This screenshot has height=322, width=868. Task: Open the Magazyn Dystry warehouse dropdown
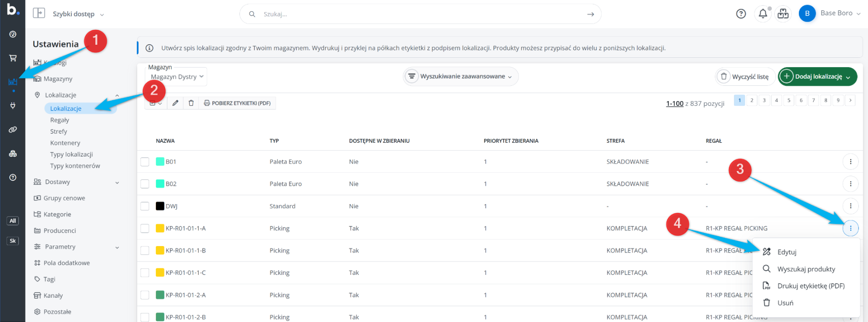point(177,77)
